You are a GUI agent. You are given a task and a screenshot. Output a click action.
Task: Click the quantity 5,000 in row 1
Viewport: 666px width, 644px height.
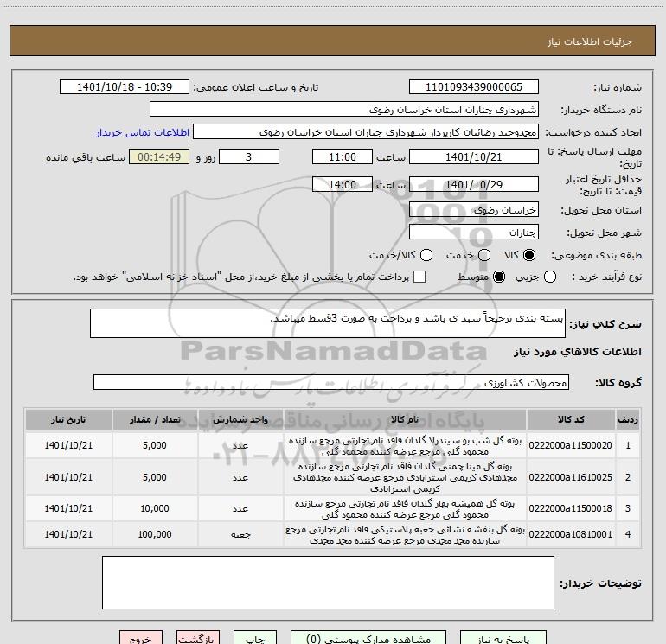(x=155, y=445)
